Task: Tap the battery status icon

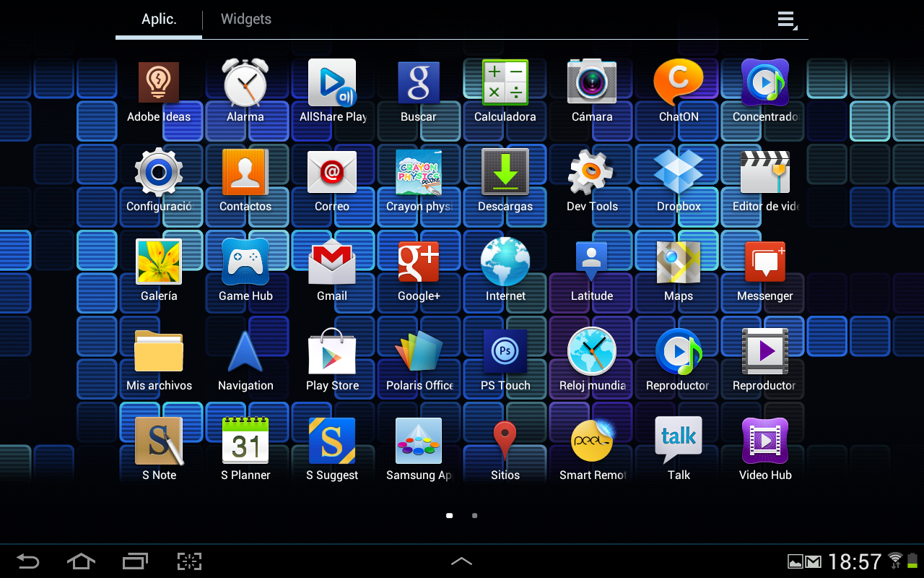Action: (x=912, y=561)
